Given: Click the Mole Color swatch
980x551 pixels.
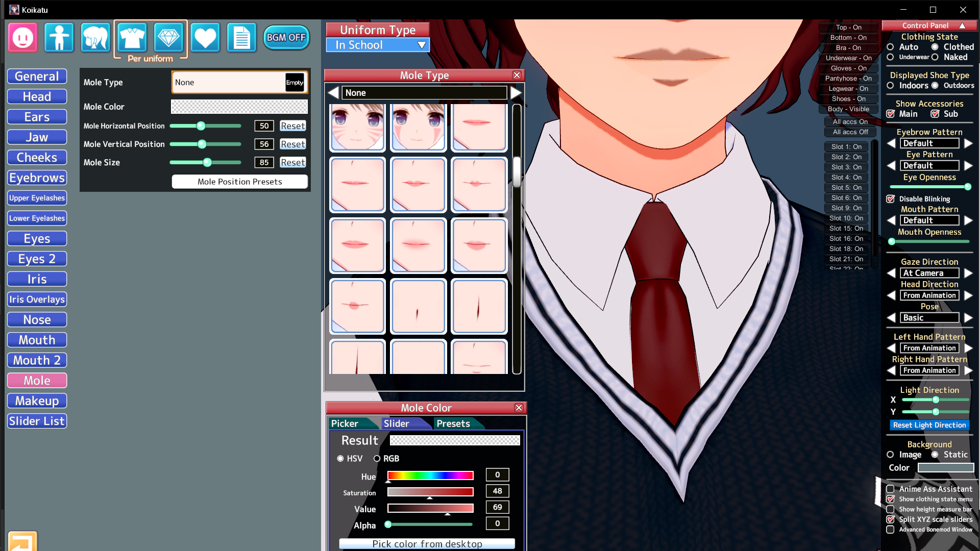Looking at the screenshot, I should coord(239,107).
